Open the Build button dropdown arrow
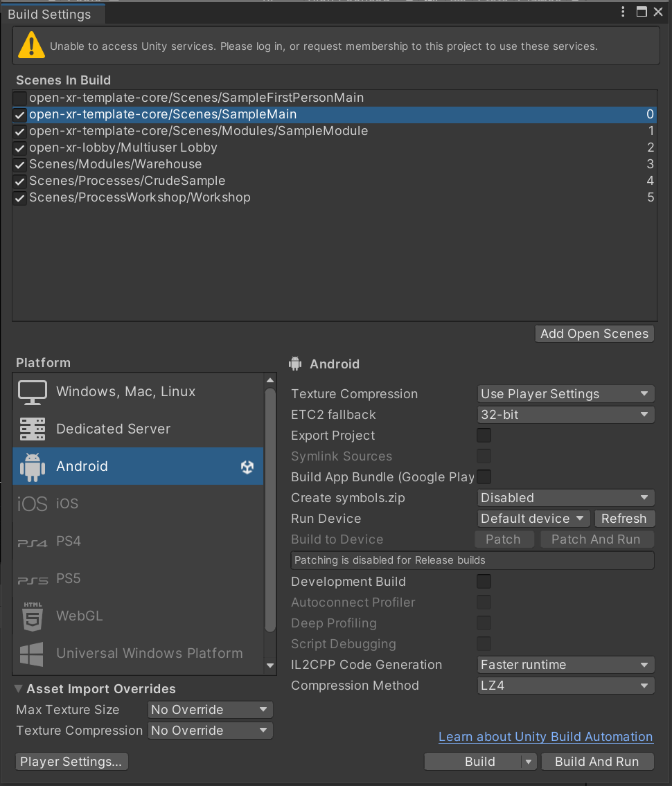This screenshot has height=786, width=672. pos(529,762)
